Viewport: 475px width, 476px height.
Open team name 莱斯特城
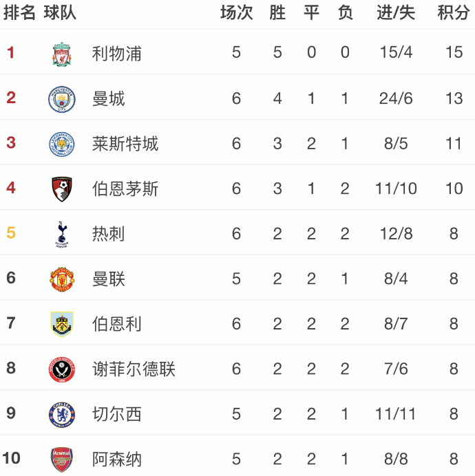125,144
